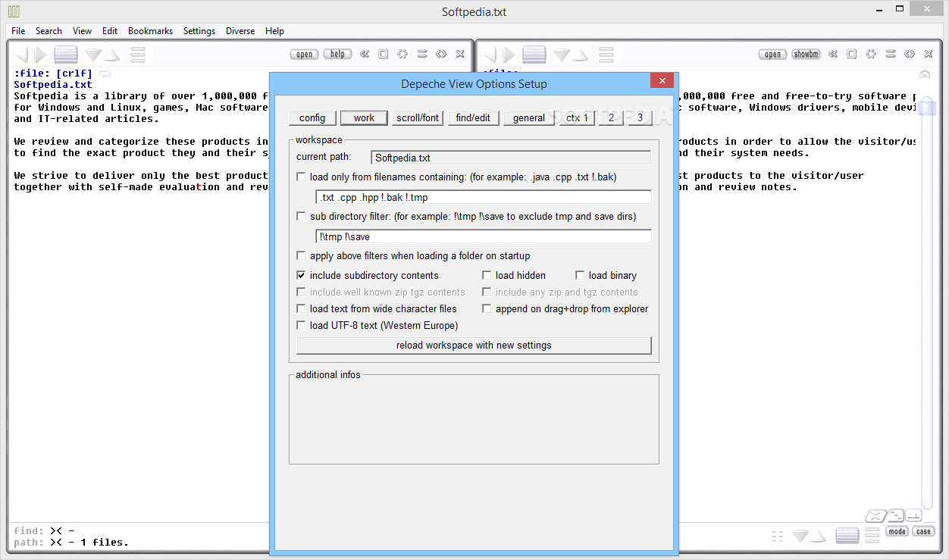Enable load text from wide character files

(x=302, y=309)
